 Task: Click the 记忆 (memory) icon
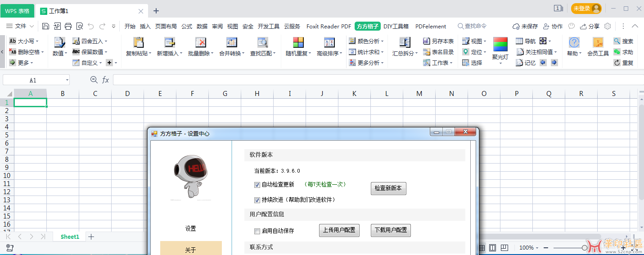tap(519, 63)
